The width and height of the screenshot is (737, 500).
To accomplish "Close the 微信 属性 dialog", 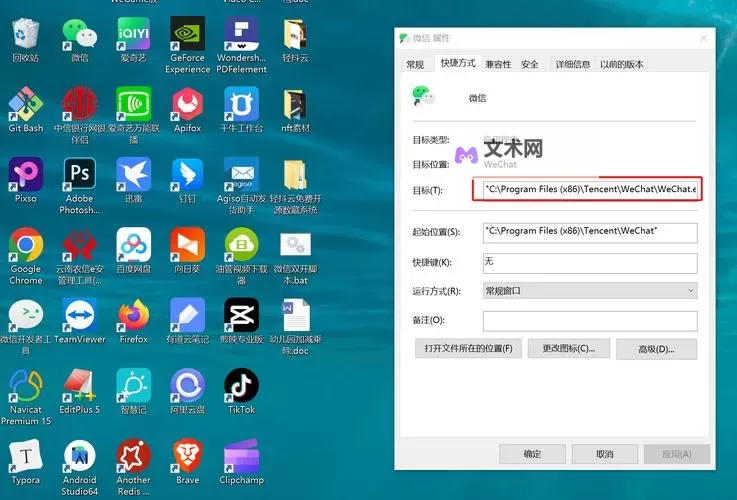I will coord(703,38).
